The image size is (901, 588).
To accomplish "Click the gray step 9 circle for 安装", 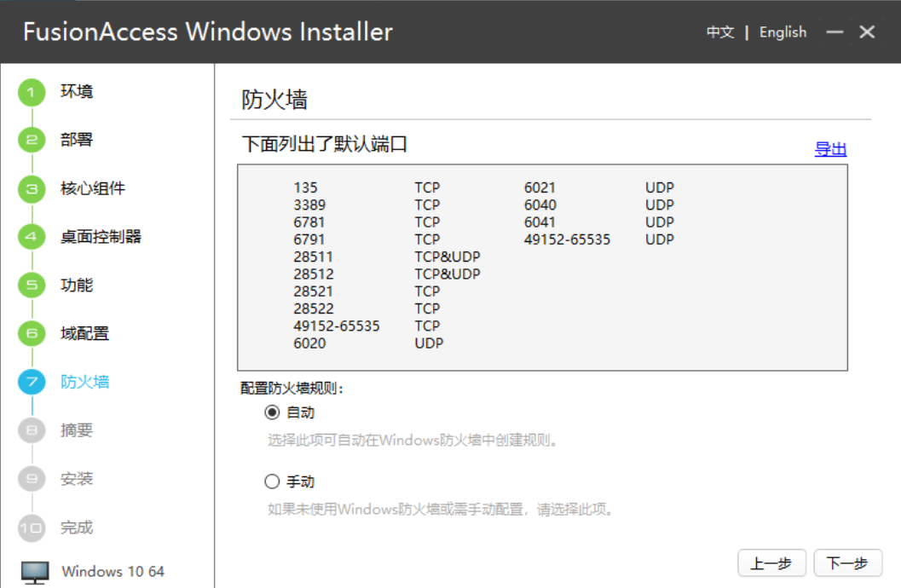I will tap(32, 479).
